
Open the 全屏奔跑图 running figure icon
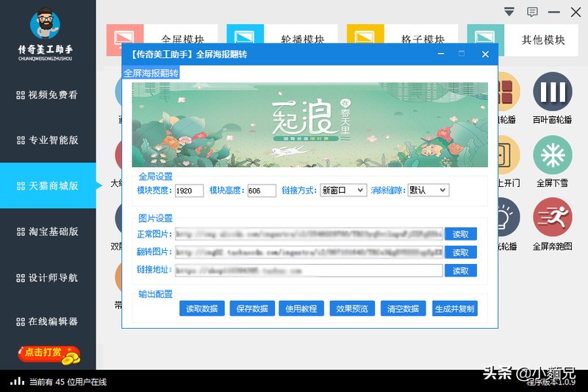point(553,217)
